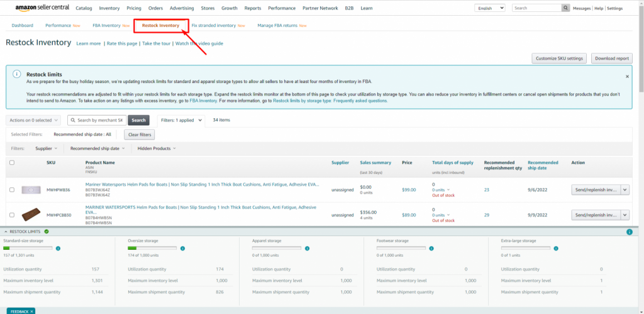Open the Messages link in top right
This screenshot has height=314, width=644.
582,8
